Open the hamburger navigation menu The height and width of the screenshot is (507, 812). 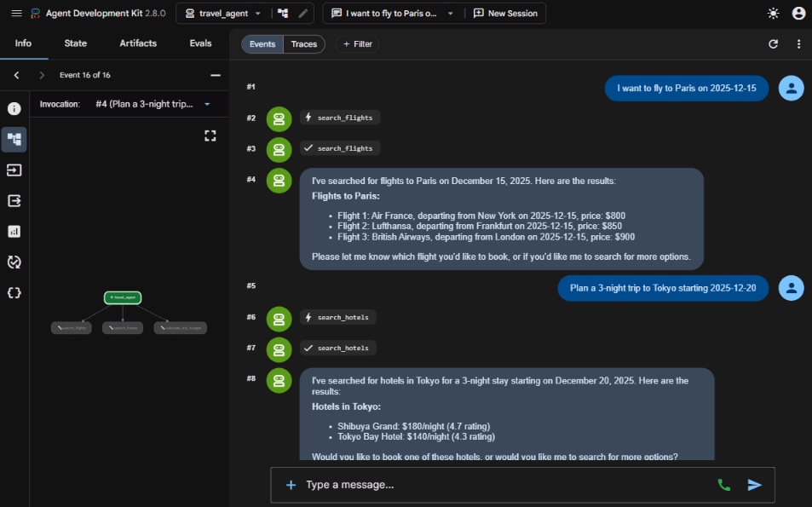16,14
